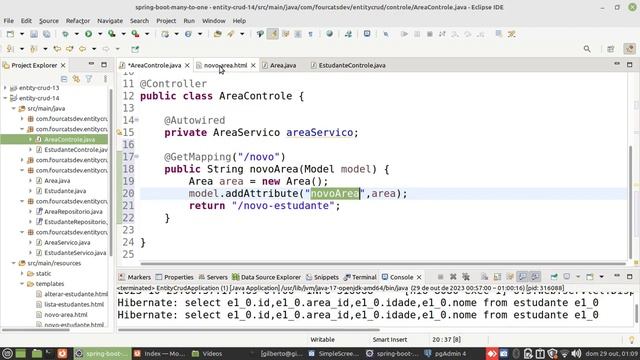
Task: Collapse the entity-crud-14 project node
Action: [5, 98]
